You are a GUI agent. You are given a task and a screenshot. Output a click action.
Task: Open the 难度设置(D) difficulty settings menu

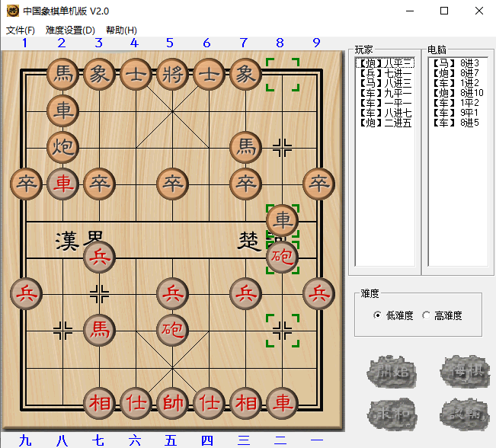click(70, 30)
